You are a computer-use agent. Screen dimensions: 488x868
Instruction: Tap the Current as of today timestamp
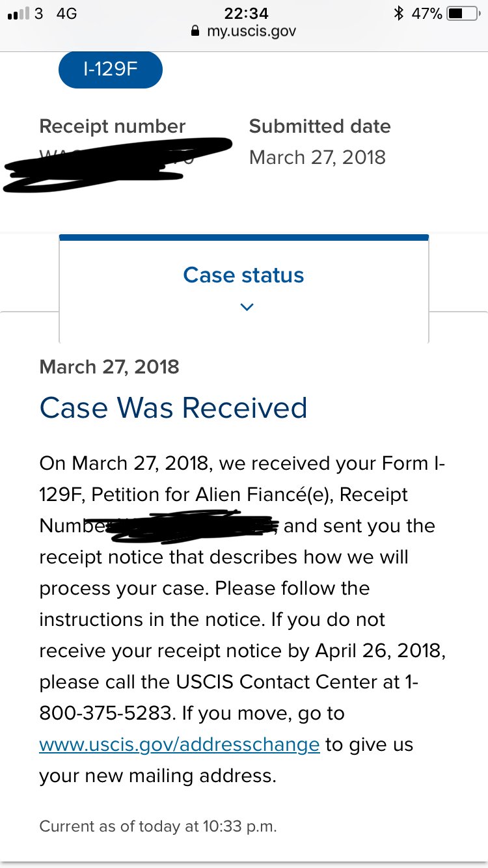click(x=158, y=826)
